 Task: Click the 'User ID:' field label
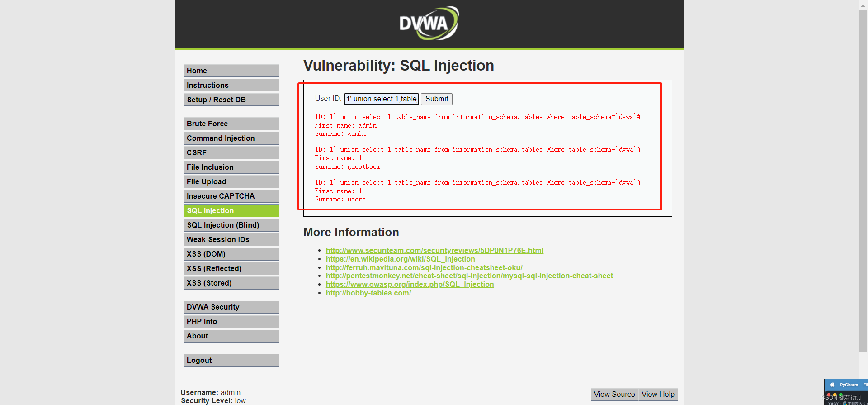pos(328,99)
